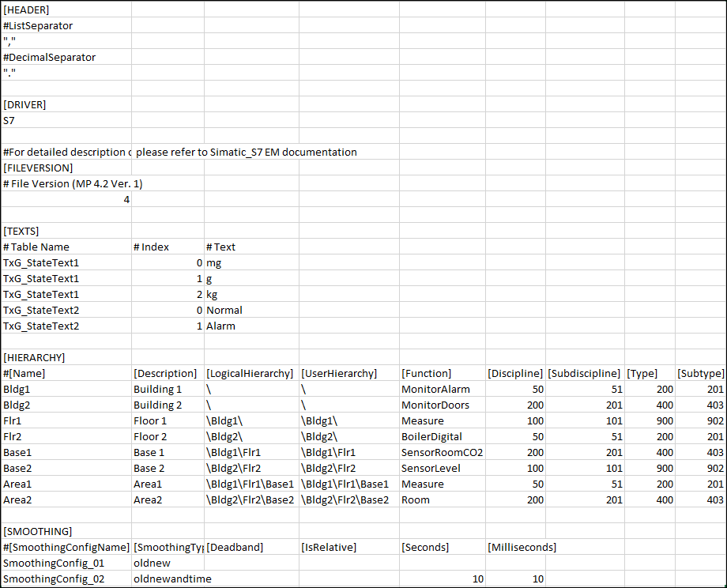Click the S7 driver name cell
The image size is (727, 588).
point(9,120)
